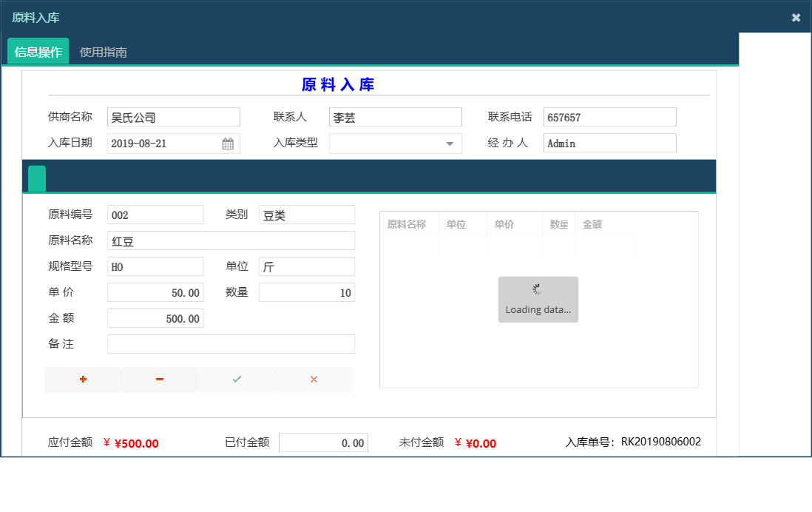Select the 信息操作 tab

coord(37,52)
